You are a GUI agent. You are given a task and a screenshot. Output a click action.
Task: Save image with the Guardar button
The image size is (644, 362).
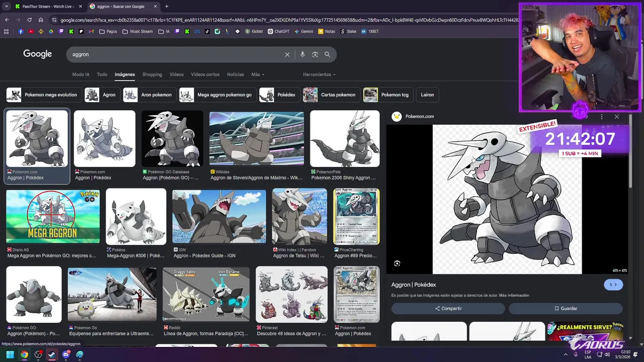click(566, 308)
